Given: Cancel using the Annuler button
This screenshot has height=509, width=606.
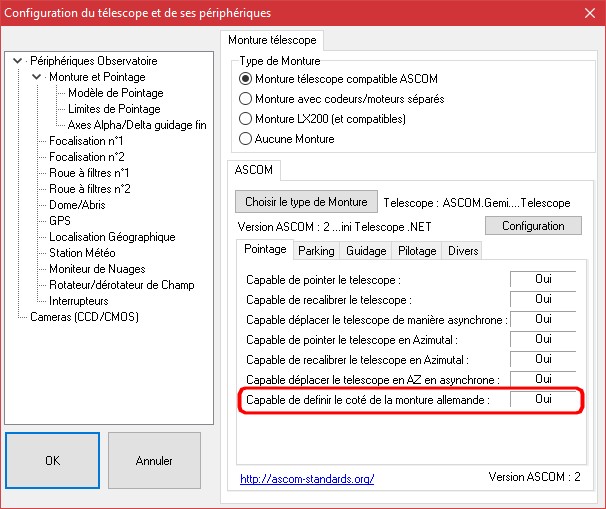Looking at the screenshot, I should (154, 461).
